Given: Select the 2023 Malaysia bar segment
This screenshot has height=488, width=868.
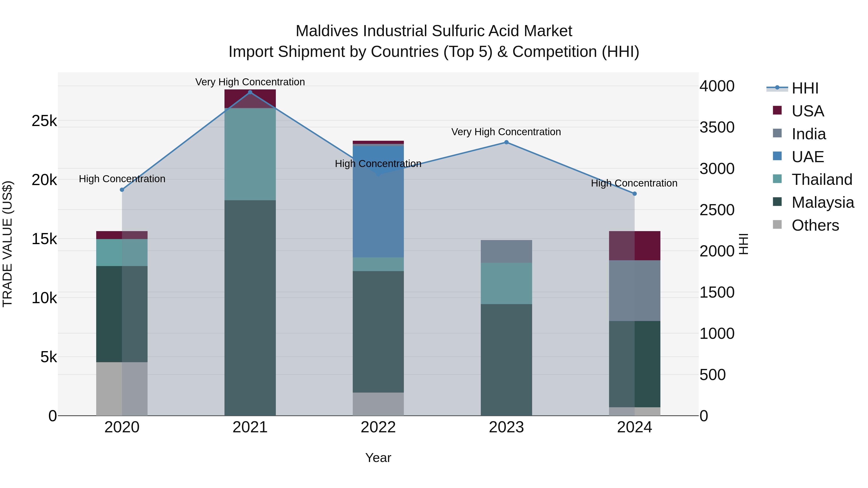Looking at the screenshot, I should point(506,360).
